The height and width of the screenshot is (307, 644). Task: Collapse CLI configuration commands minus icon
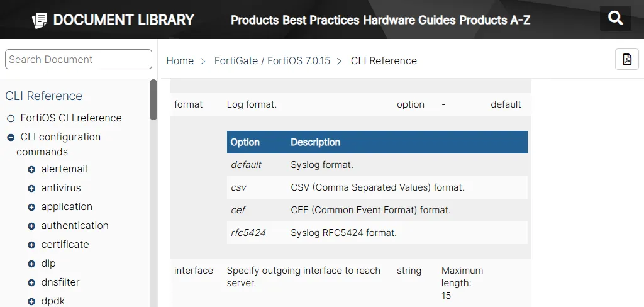point(11,137)
